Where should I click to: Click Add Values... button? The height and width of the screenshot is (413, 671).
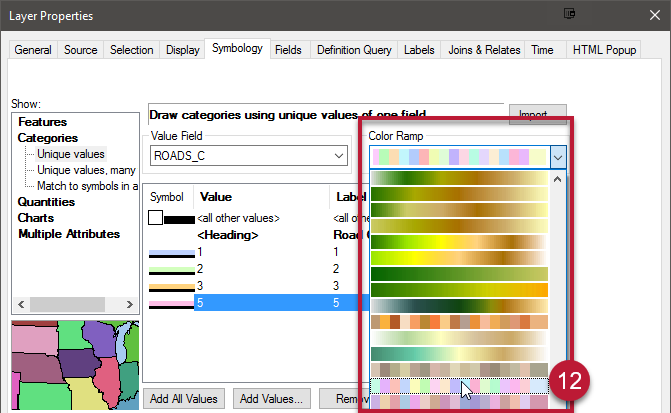pos(271,399)
